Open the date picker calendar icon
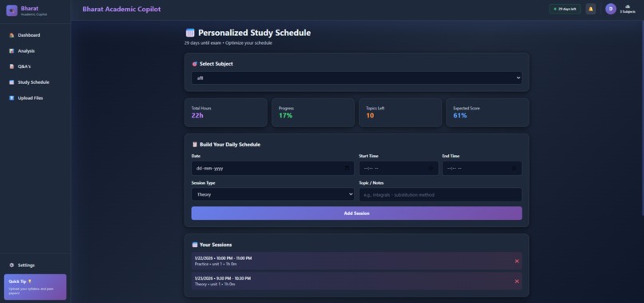644x303 pixels. 347,168
